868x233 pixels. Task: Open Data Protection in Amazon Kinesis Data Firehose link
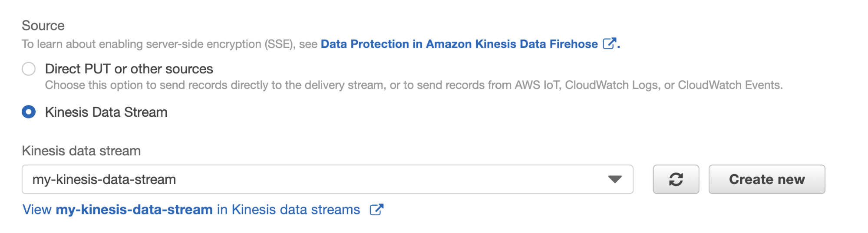coord(459,44)
